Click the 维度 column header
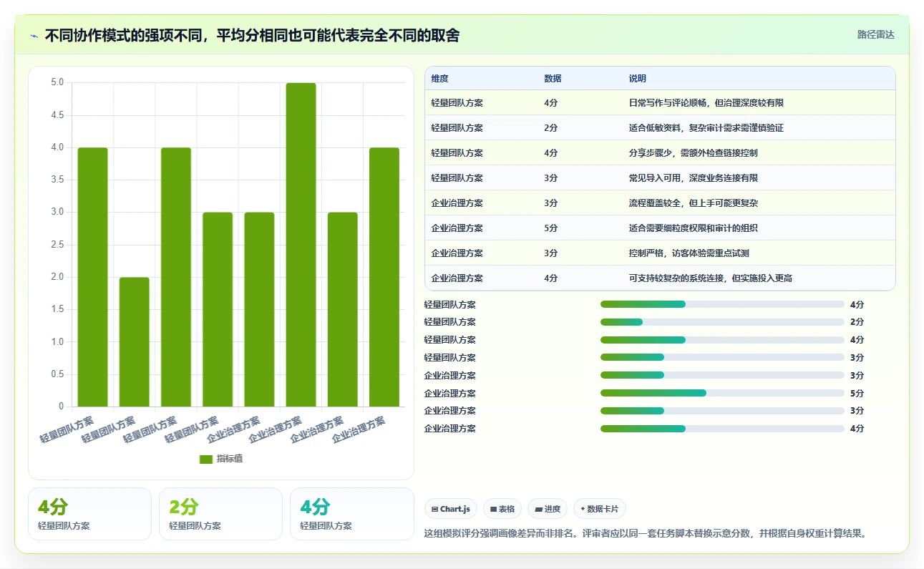The width and height of the screenshot is (924, 569). (x=440, y=79)
